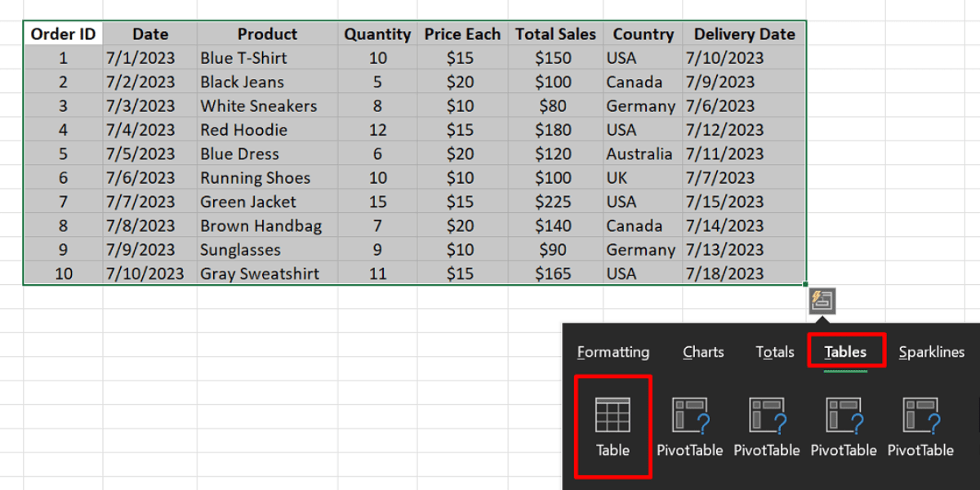This screenshot has height=490, width=980.
Task: Select the Totals tab
Action: (774, 352)
